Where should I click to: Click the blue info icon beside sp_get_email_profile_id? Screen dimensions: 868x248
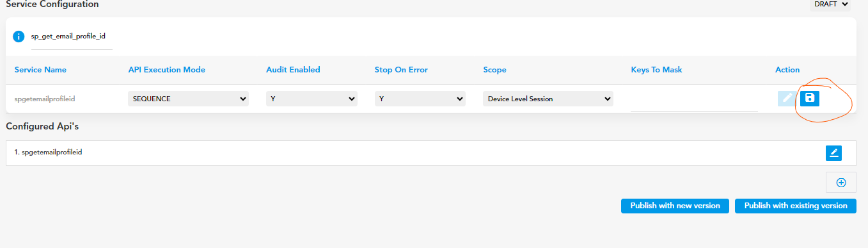click(19, 36)
